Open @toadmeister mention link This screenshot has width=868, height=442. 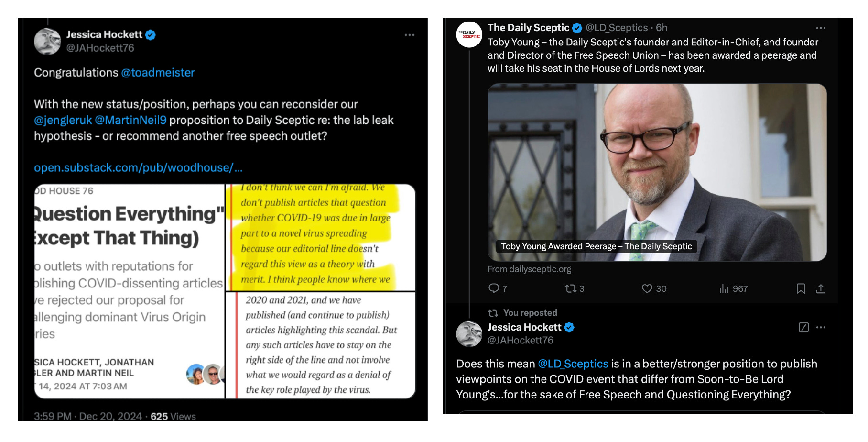click(158, 73)
